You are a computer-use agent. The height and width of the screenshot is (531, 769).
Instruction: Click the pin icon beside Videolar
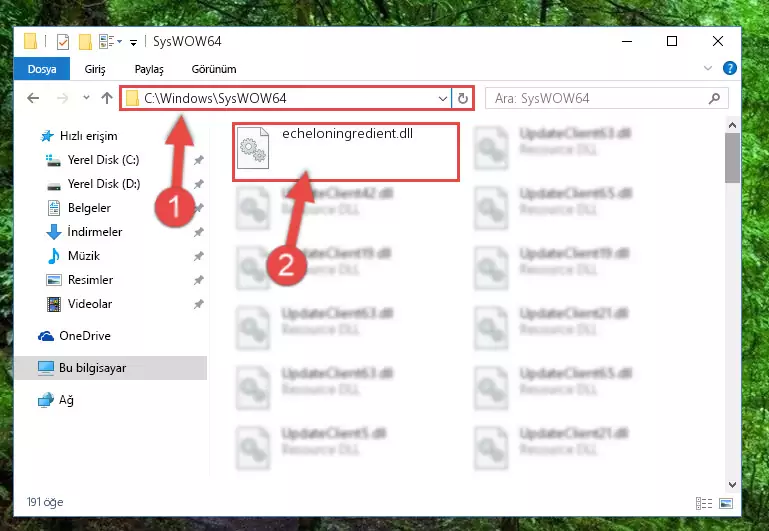pyautogui.click(x=198, y=304)
